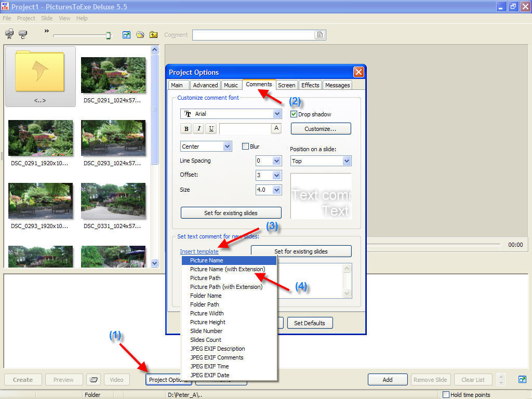Screen dimensions: 532x399
Task: Go up one folder level icon
Action: 154,35
